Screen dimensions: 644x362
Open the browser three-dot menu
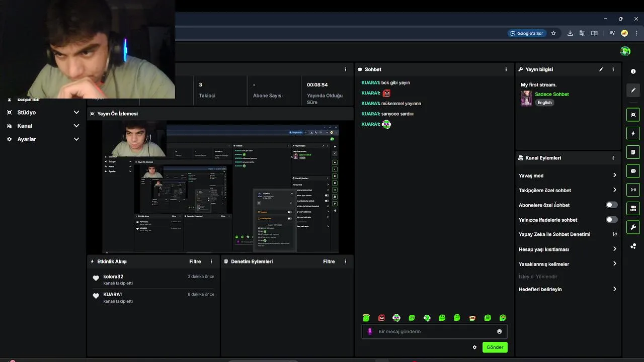(x=636, y=33)
